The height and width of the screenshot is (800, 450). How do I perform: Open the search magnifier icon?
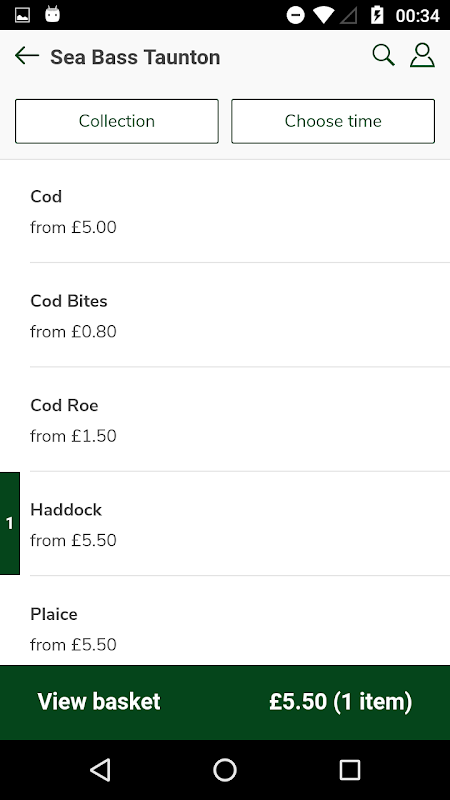point(384,55)
